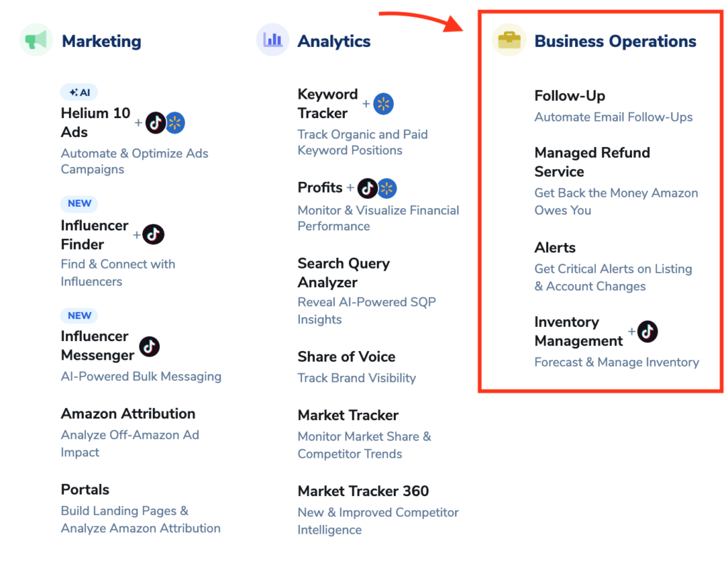Click TikTok icon beside Helium 10 Ads
Image resolution: width=728 pixels, height=582 pixels.
[156, 123]
